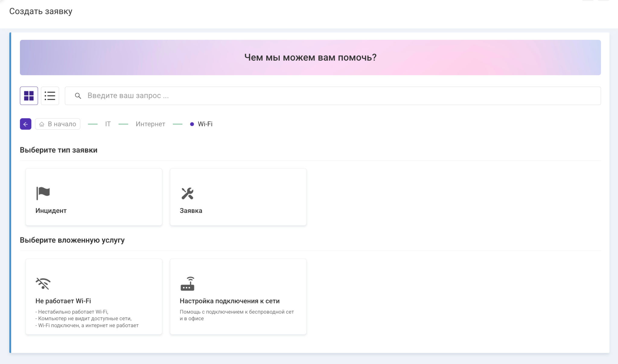Viewport: 618px width, 364px height.
Task: Focus the 'Введите ваш запрос' search field
Action: pos(332,96)
